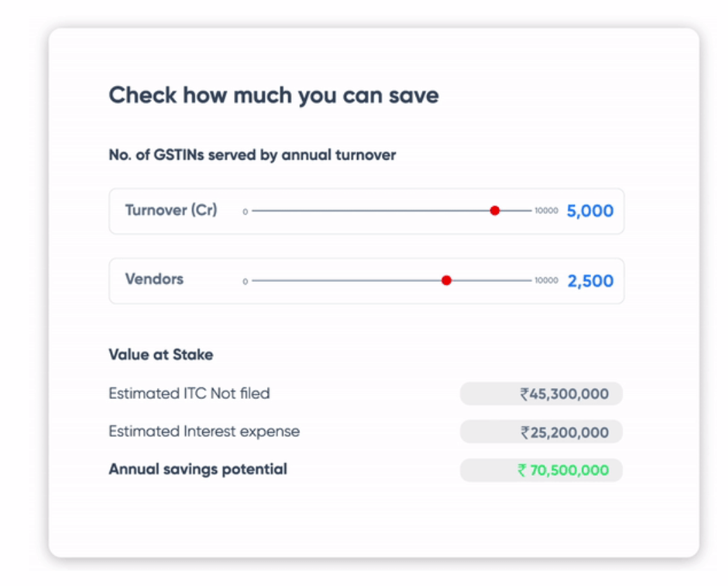This screenshot has height=586, width=728.
Task: Click the "Check how much you can save" title
Action: pos(274,95)
